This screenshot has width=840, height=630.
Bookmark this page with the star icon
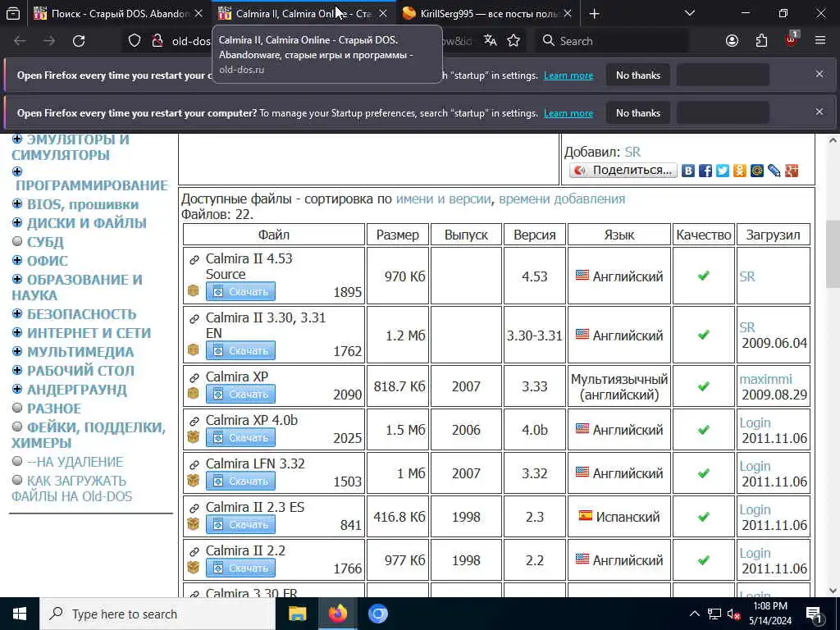pos(514,41)
